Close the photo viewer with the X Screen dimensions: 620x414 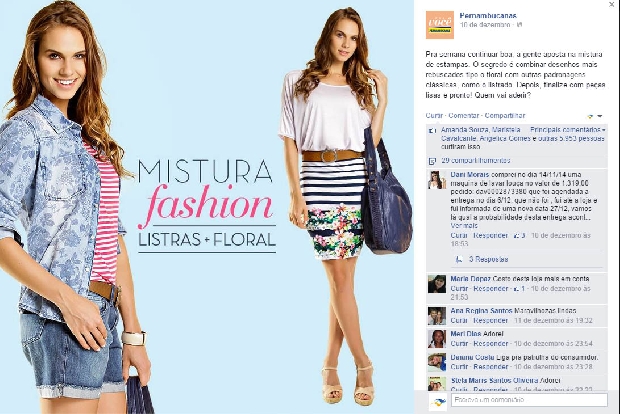pyautogui.click(x=611, y=4)
